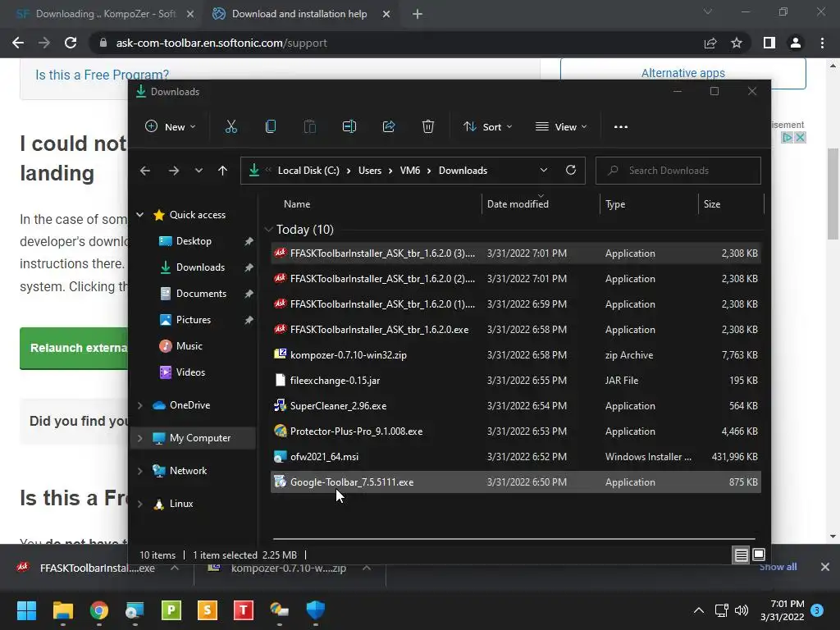Open Windows Security shield in taskbar

pos(316,609)
